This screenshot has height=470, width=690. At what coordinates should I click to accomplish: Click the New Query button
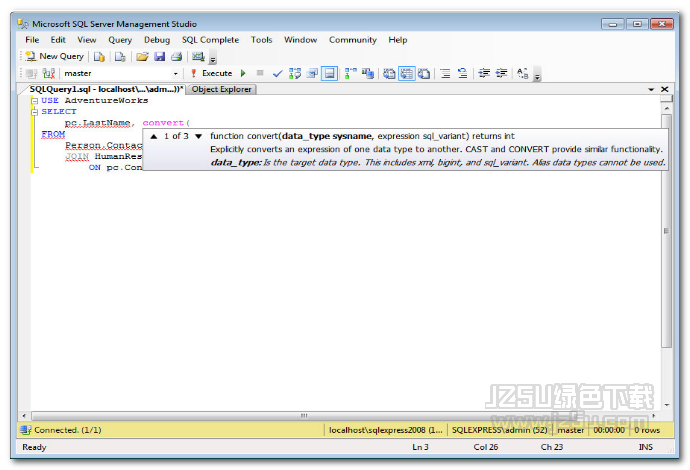click(54, 56)
